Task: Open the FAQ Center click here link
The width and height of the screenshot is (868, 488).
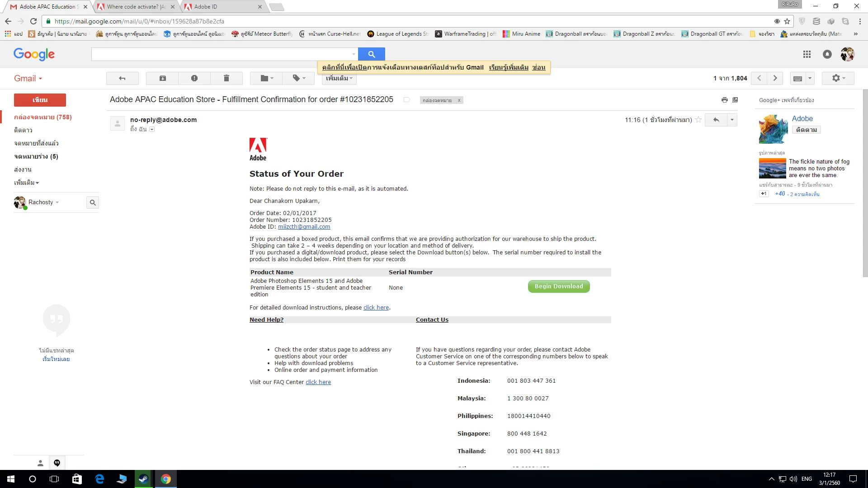Action: [x=318, y=382]
